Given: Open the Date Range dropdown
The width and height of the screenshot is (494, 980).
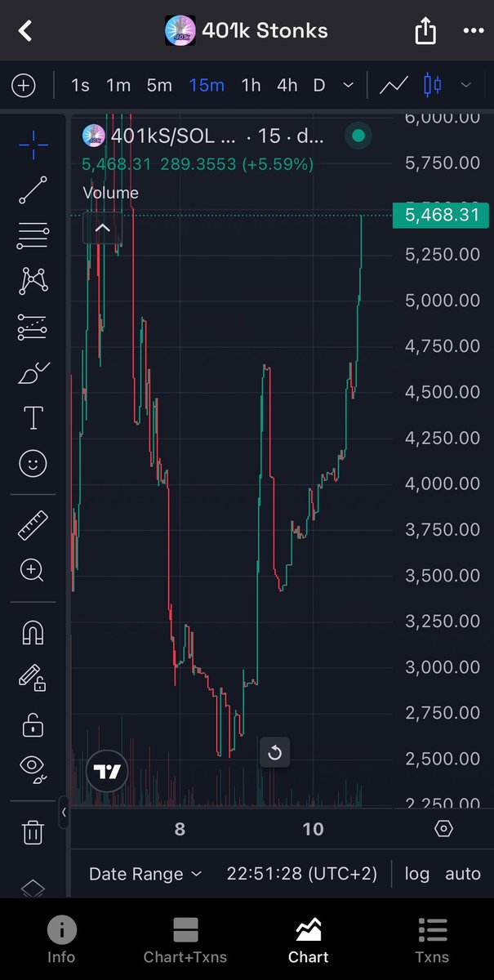Looking at the screenshot, I should [x=145, y=874].
